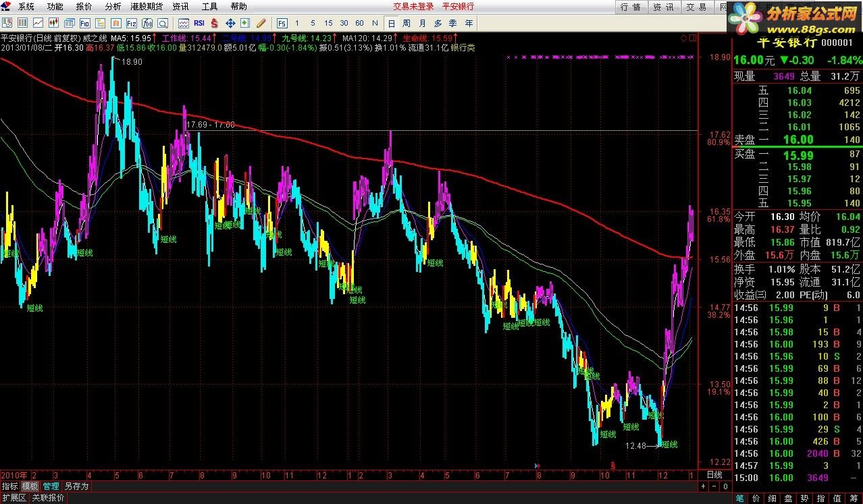The image size is (863, 504).
Task: Open the 报价 menu
Action: (84, 6)
